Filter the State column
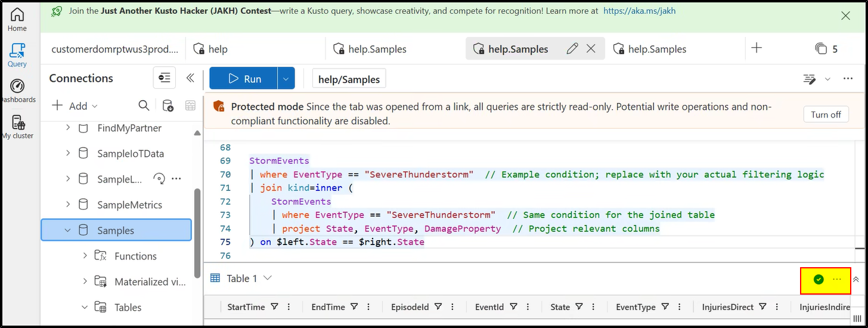868x328 pixels. point(579,307)
